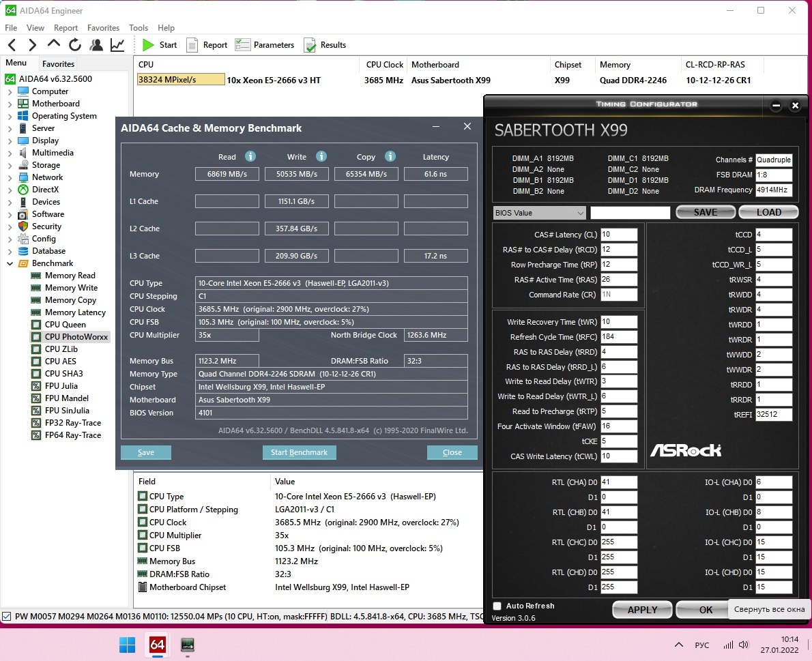Viewport: 812px width, 661px height.
Task: Open the Windows Start button
Action: pos(128,645)
